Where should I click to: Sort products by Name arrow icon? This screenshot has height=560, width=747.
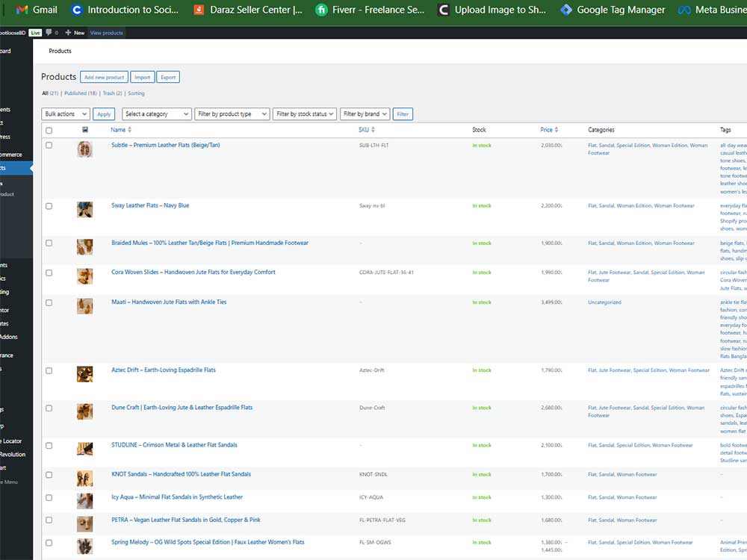pyautogui.click(x=129, y=129)
